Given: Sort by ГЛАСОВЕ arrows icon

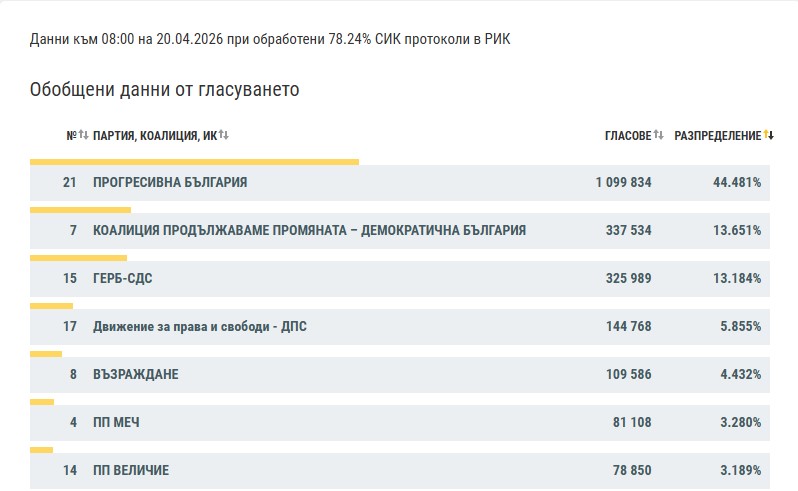Looking at the screenshot, I should click(658, 136).
